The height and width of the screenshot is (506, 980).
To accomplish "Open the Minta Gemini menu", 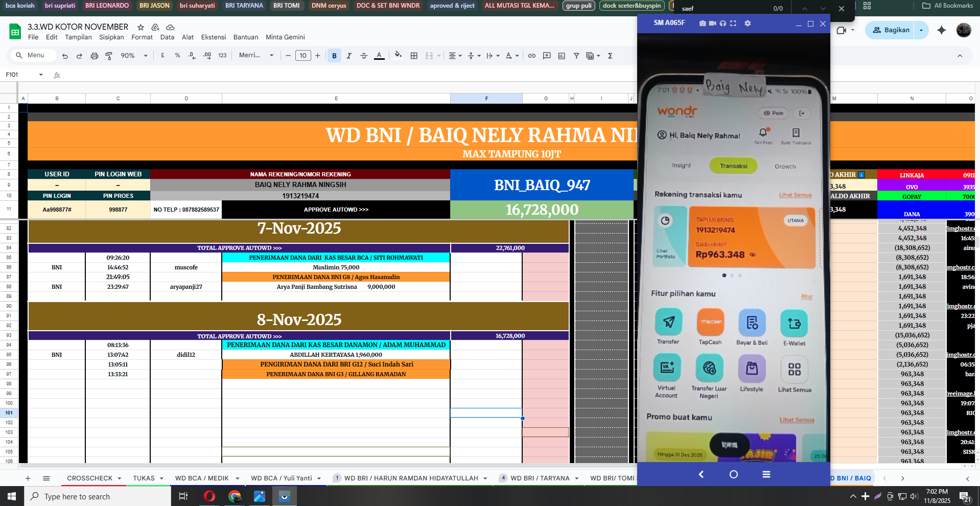I will point(285,37).
